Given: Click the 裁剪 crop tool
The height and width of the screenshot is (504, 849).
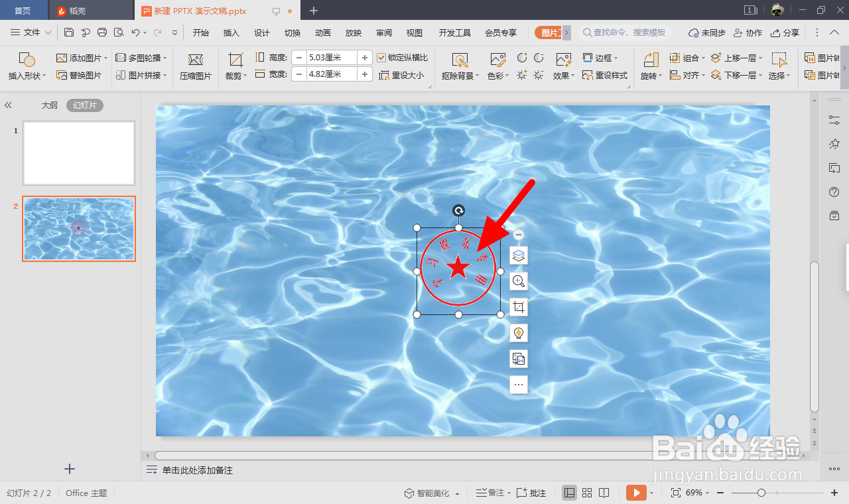Looking at the screenshot, I should [235, 67].
